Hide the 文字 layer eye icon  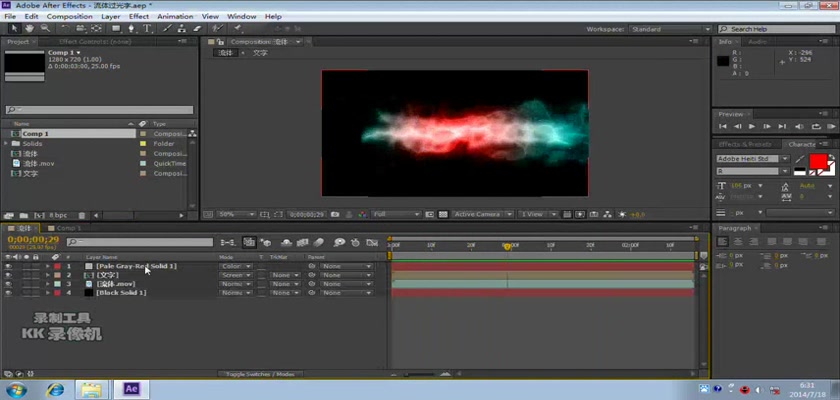coord(8,275)
